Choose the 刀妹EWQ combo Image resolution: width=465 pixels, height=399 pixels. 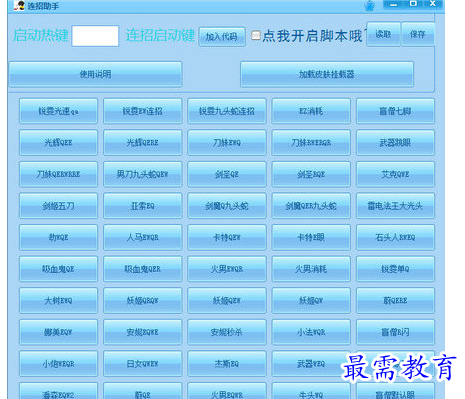pyautogui.click(x=227, y=143)
